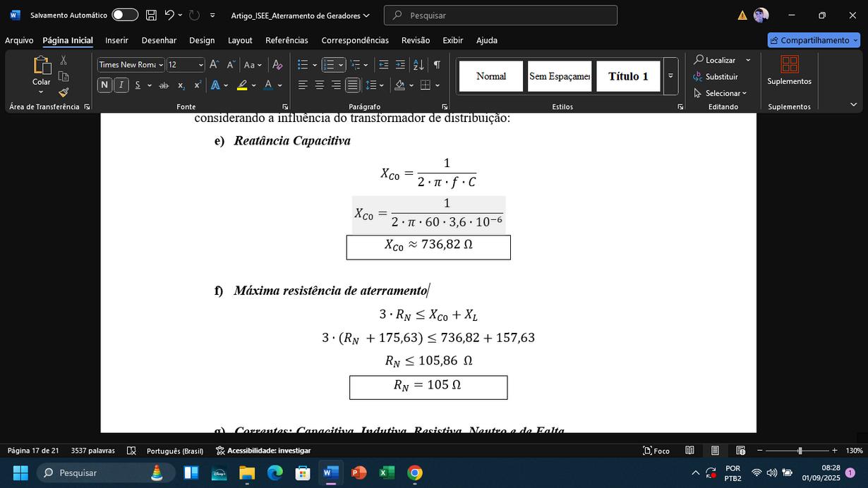Decrease the font size

tap(230, 65)
